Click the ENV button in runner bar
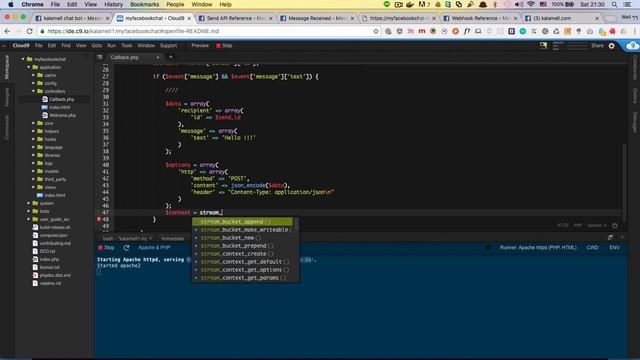This screenshot has height=360, width=640. [614, 248]
